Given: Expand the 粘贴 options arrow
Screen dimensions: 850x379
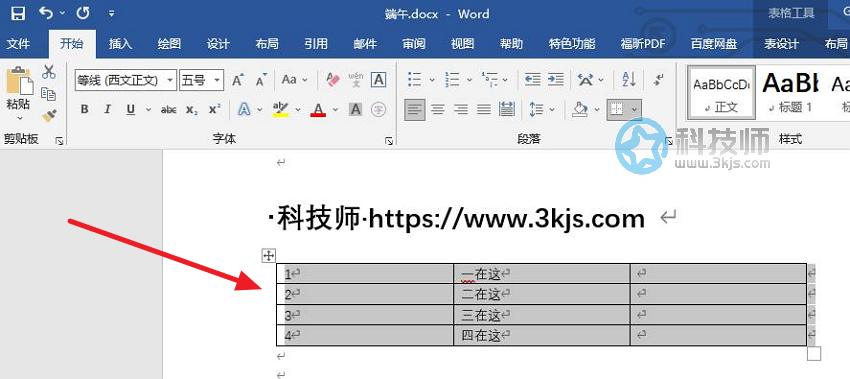Looking at the screenshot, I should [19, 118].
